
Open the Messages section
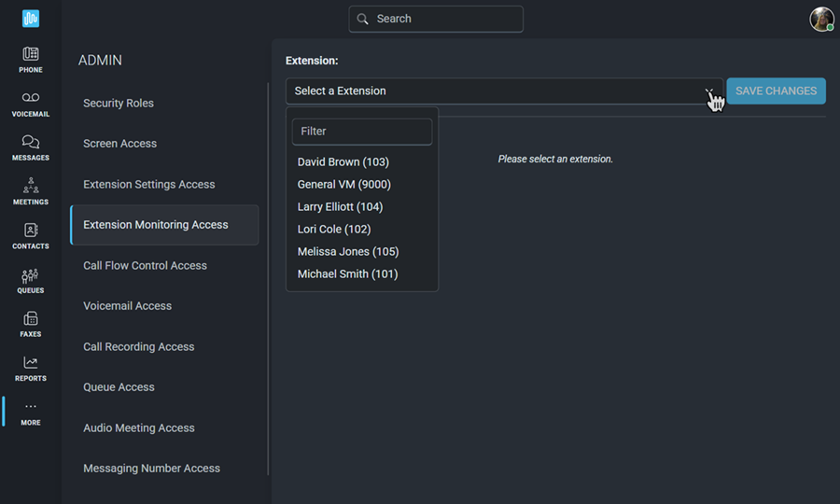point(31,147)
